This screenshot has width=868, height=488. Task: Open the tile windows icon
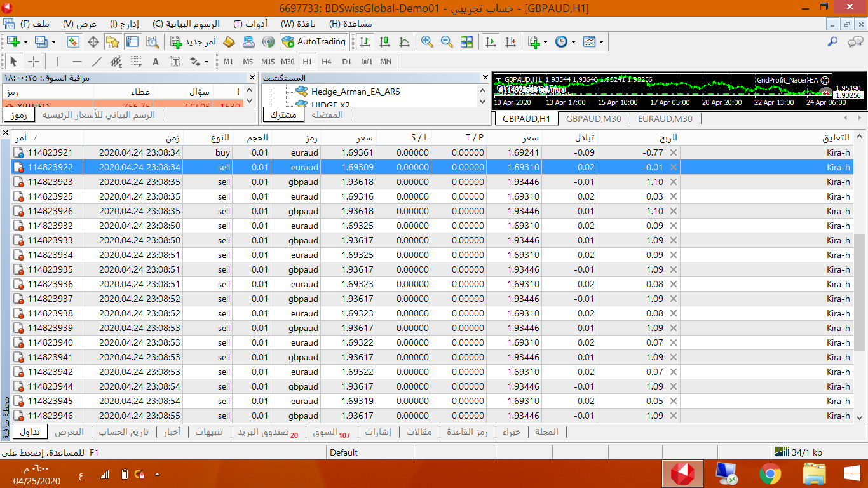coord(467,42)
